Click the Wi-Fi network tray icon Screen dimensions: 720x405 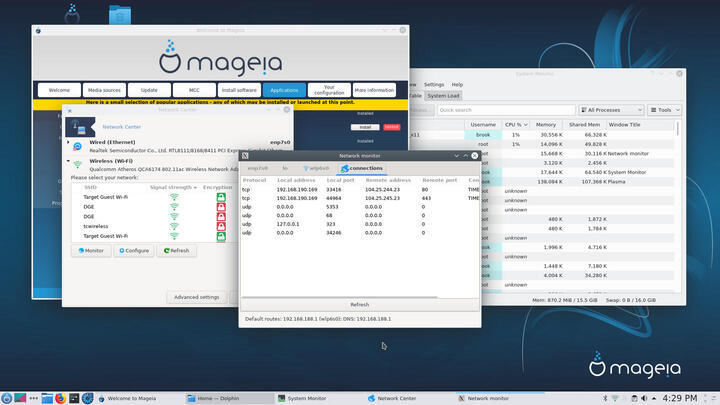615,398
